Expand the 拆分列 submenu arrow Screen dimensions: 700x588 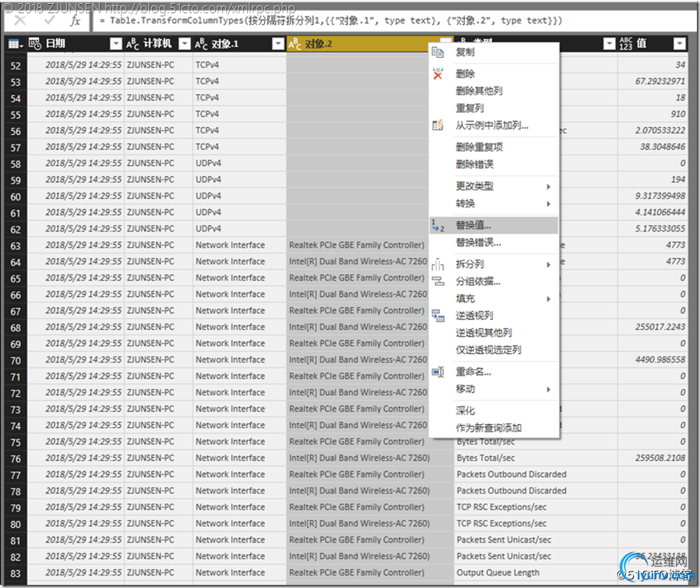[549, 265]
